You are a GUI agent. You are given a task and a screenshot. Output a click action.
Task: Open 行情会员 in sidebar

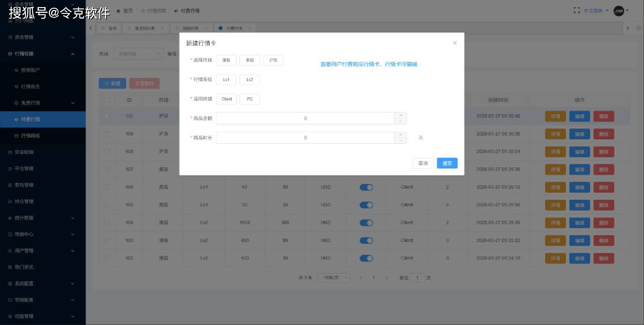click(x=43, y=87)
